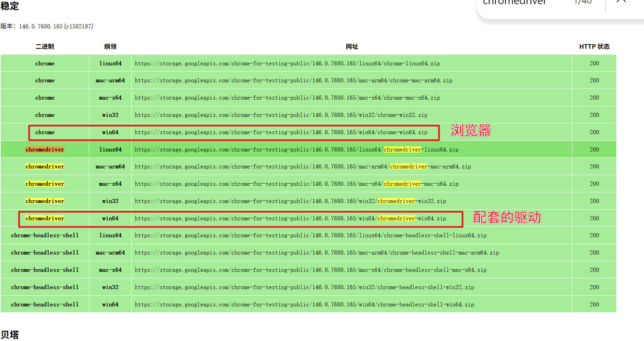The image size is (644, 341).
Task: Click the HTTP 状态 column header
Action: tap(594, 47)
